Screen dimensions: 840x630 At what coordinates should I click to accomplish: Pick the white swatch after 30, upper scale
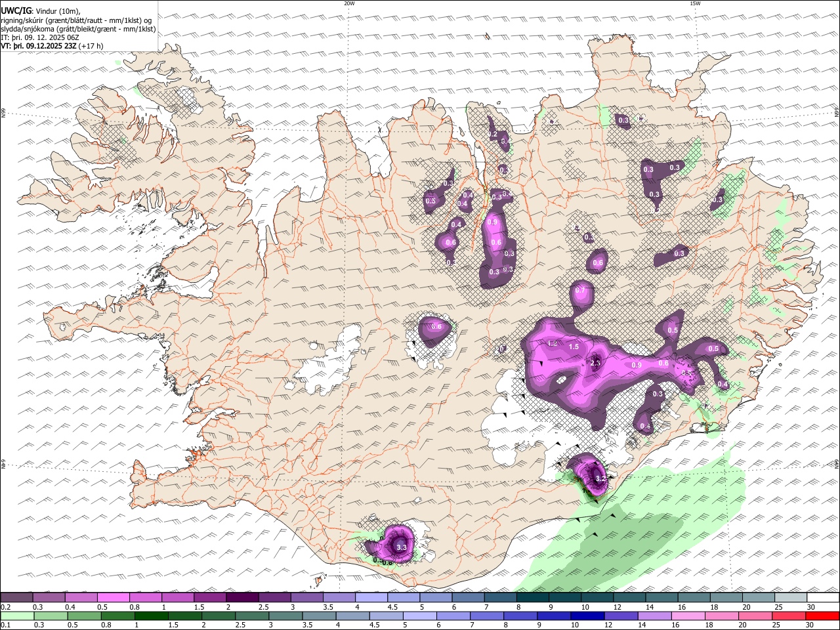824,598
